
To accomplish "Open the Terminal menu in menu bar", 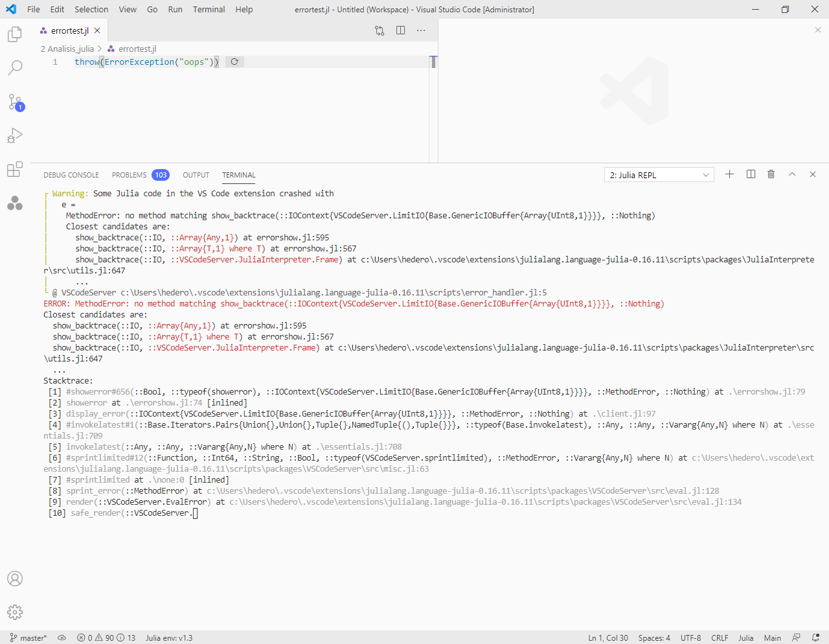I will pyautogui.click(x=209, y=9).
